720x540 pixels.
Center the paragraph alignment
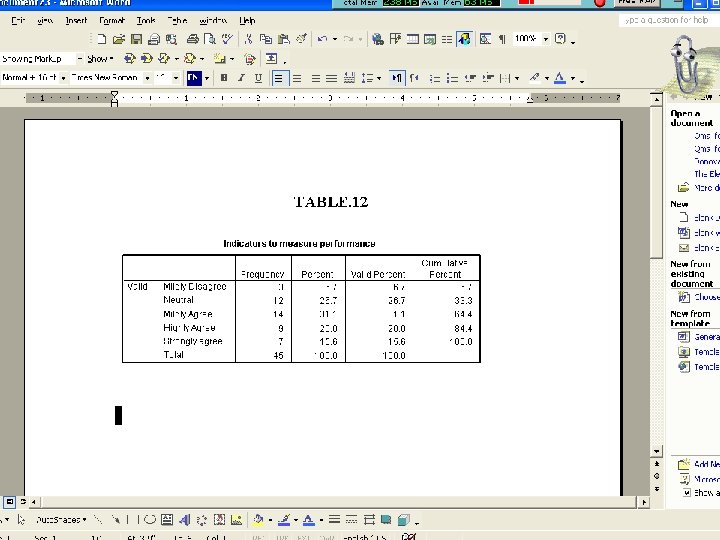point(297,78)
